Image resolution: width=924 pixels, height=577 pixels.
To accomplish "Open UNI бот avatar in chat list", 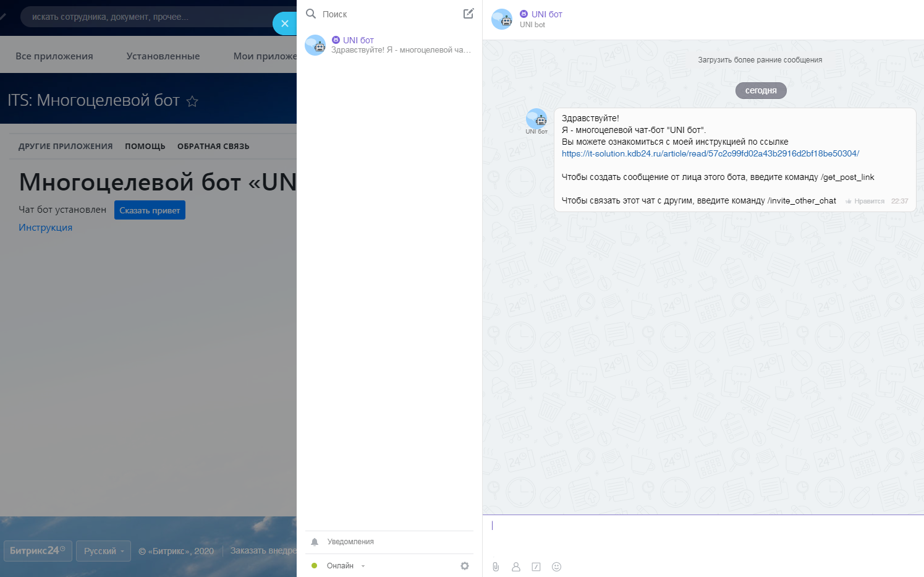I will pos(315,45).
